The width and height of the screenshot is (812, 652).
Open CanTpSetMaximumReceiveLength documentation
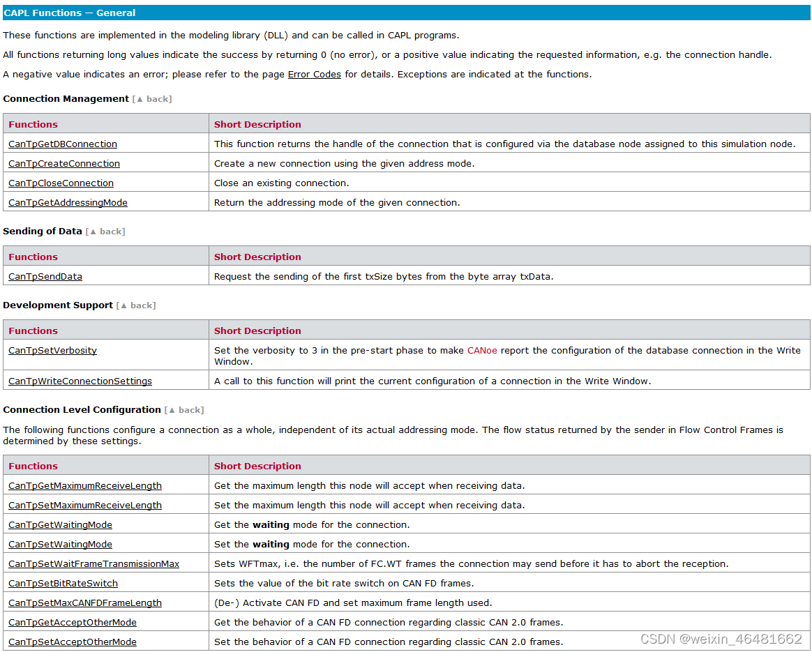pos(84,505)
